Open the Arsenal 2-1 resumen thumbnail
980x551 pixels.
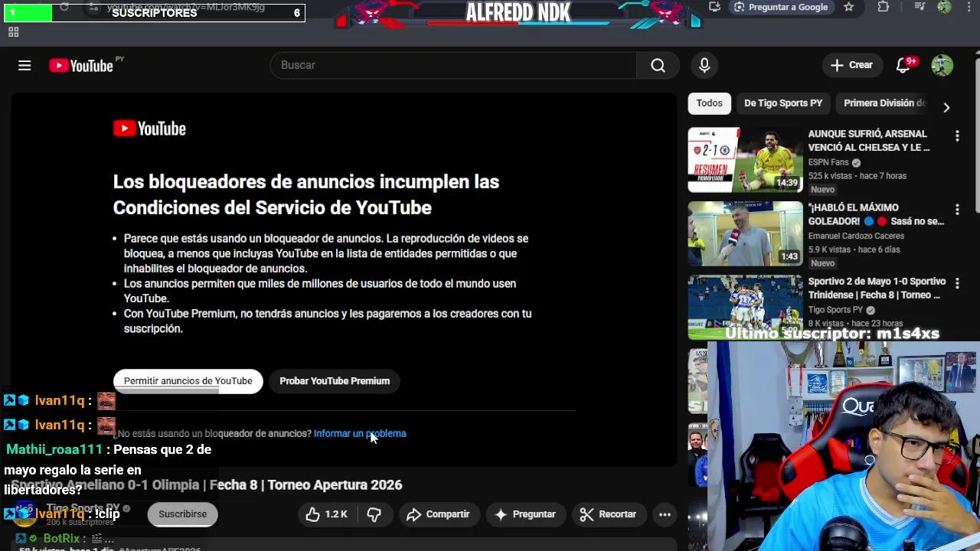(745, 160)
